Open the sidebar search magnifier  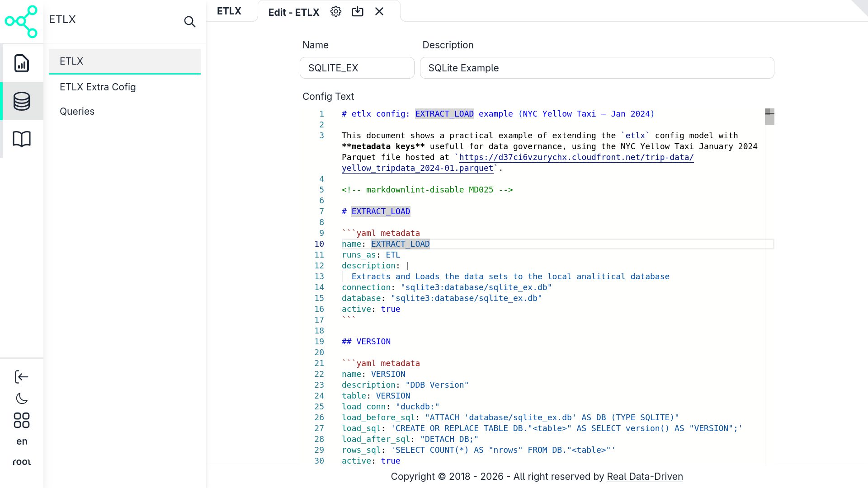tap(190, 22)
